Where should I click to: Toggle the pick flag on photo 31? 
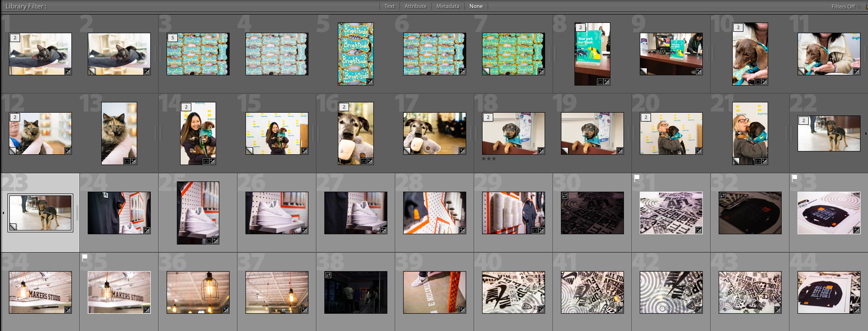point(637,177)
